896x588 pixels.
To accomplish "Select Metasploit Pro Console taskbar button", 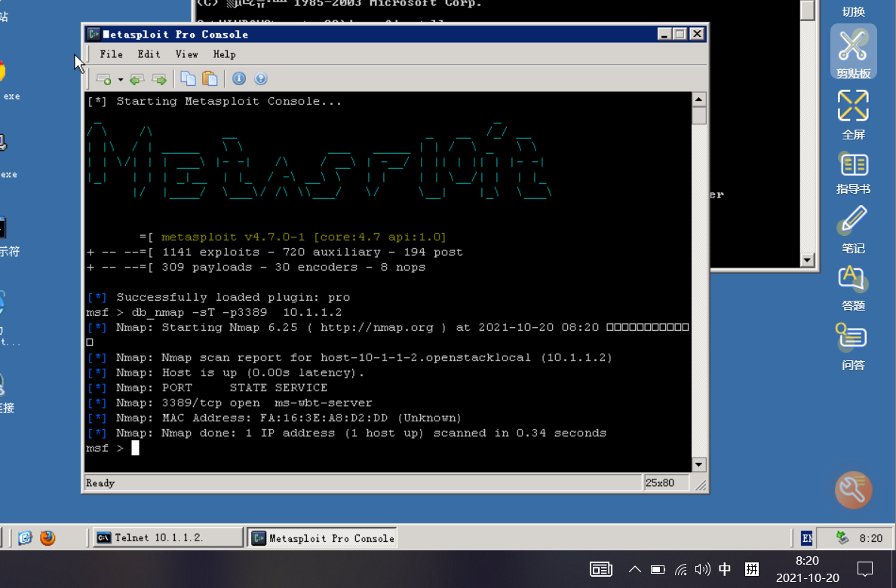I will [x=323, y=537].
